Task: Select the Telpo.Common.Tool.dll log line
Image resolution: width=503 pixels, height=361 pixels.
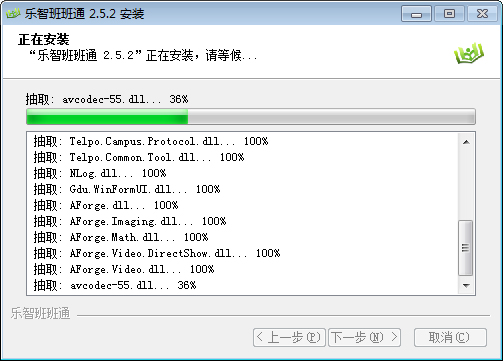Action: [x=139, y=157]
